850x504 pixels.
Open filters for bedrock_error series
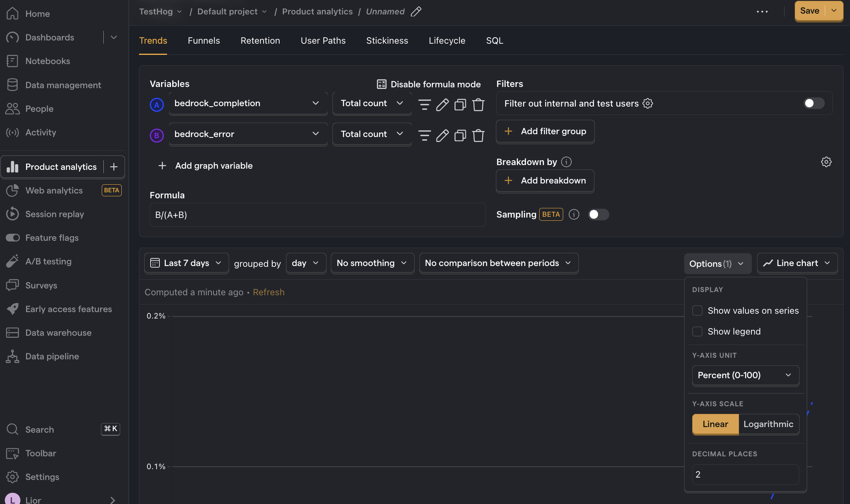pyautogui.click(x=425, y=135)
